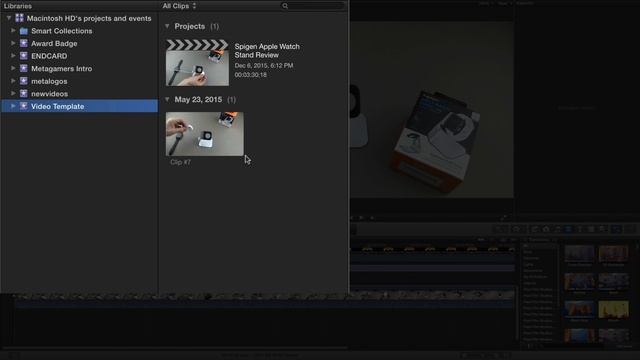The image size is (640, 360).
Task: Collapse the Macintosh HD library disclosure triangle
Action: pyautogui.click(x=9, y=18)
